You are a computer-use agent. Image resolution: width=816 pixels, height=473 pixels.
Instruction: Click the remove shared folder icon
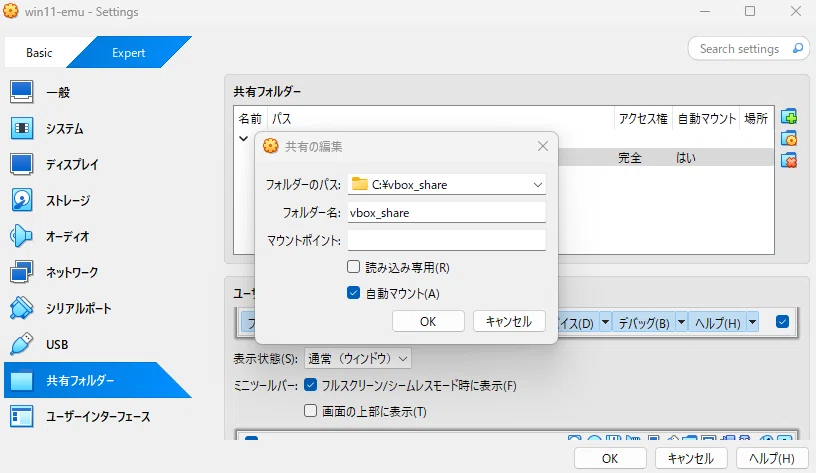click(x=789, y=160)
